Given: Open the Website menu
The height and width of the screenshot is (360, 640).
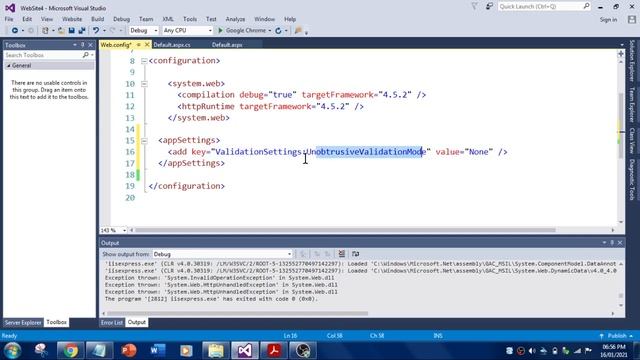Looking at the screenshot, I should (72, 19).
